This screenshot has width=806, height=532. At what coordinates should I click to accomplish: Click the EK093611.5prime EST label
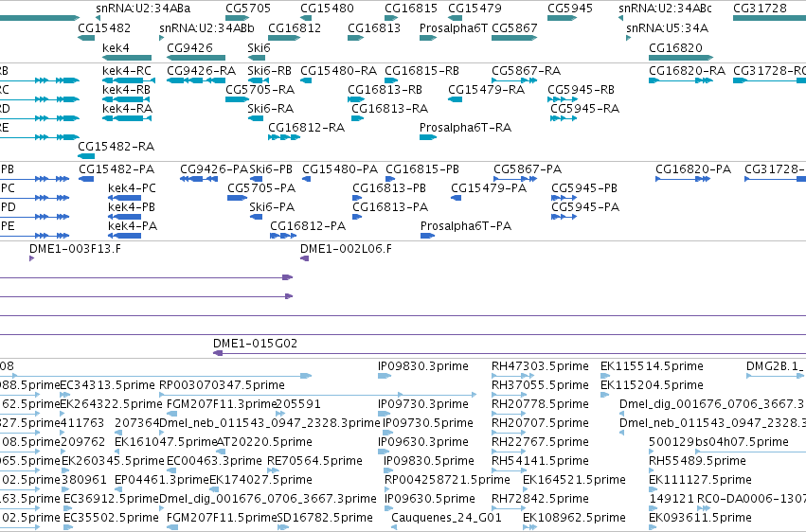point(700,517)
